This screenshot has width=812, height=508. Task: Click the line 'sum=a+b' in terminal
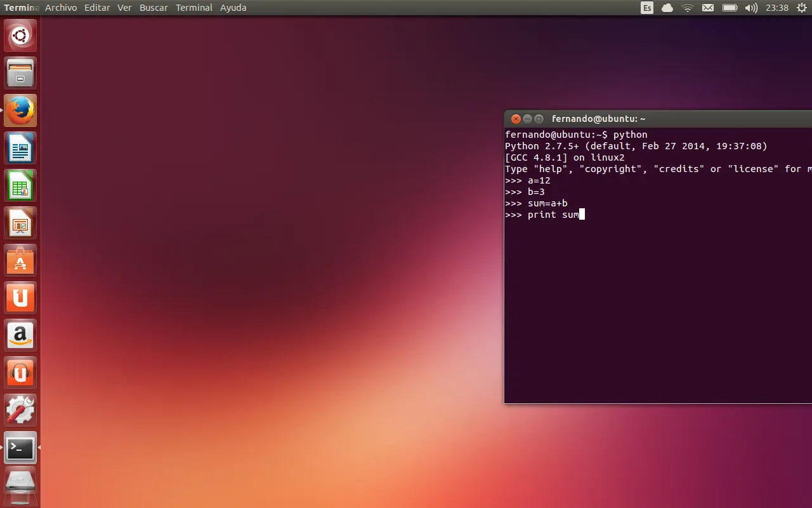[536, 203]
